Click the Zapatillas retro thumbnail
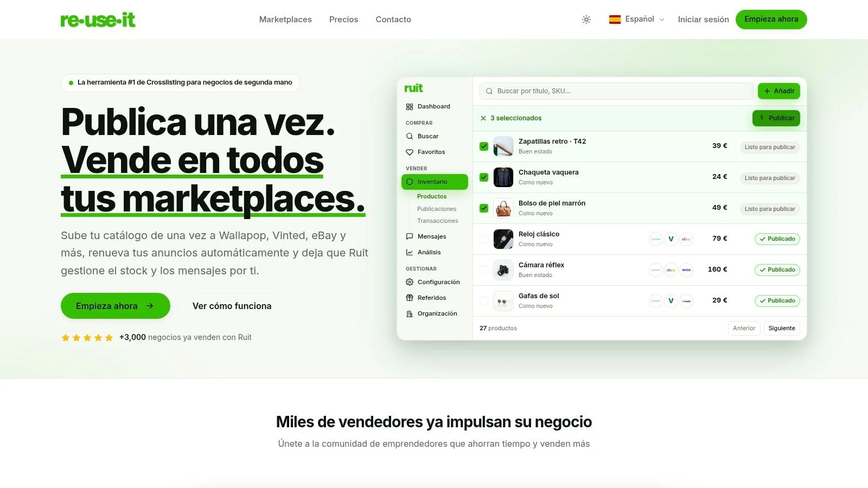The height and width of the screenshot is (488, 868). pos(503,146)
